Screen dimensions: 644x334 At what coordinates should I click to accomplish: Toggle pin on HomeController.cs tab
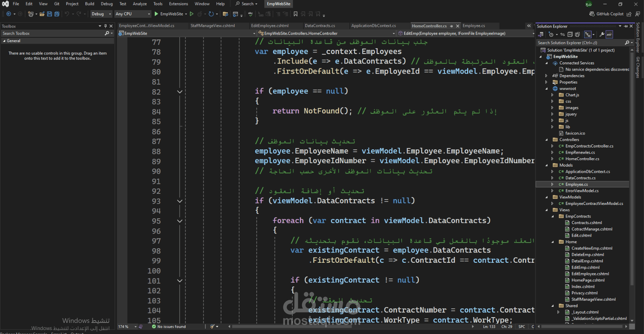pos(451,26)
